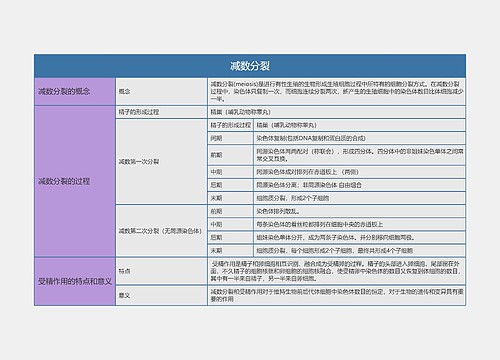Viewport: 500px width, 360px height.
Task: Click the 概念 cell
Action: 161,92
